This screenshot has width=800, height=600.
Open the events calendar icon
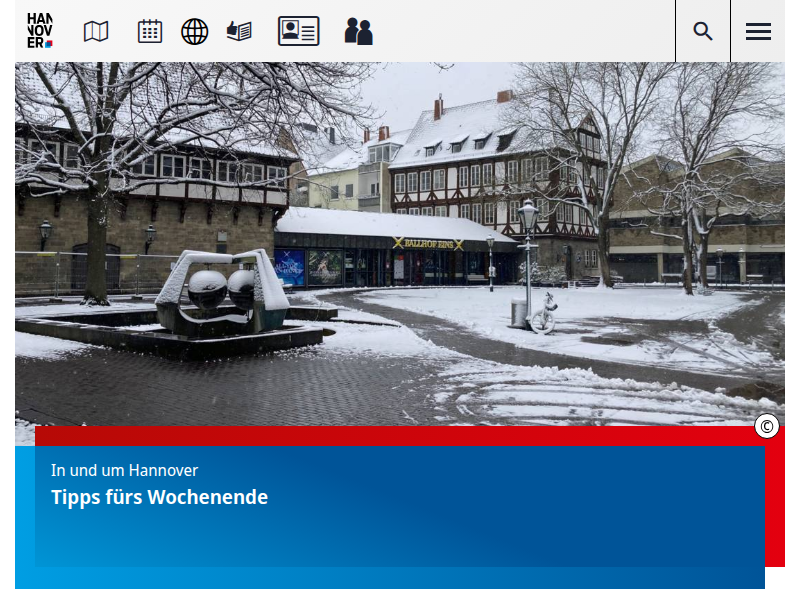(150, 31)
